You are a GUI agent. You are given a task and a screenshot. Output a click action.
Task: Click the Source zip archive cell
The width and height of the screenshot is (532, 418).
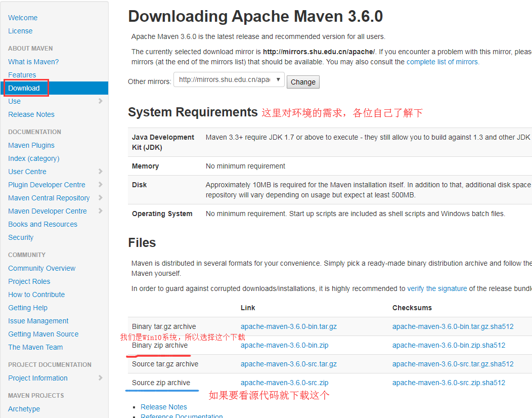pyautogui.click(x=161, y=383)
